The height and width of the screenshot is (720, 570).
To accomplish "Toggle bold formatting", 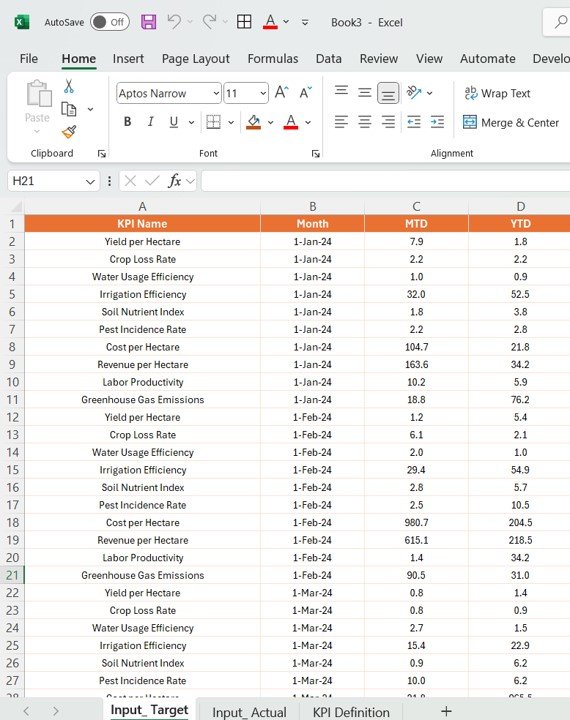I will [x=128, y=122].
